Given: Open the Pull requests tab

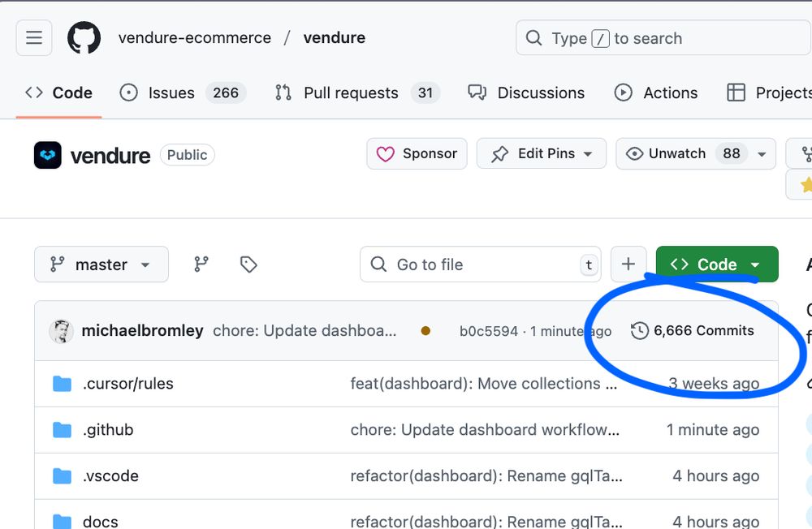Looking at the screenshot, I should [357, 93].
